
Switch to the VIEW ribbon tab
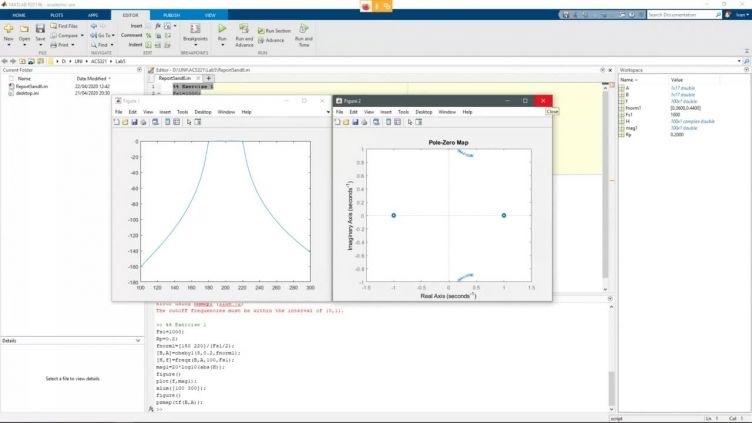(210, 15)
